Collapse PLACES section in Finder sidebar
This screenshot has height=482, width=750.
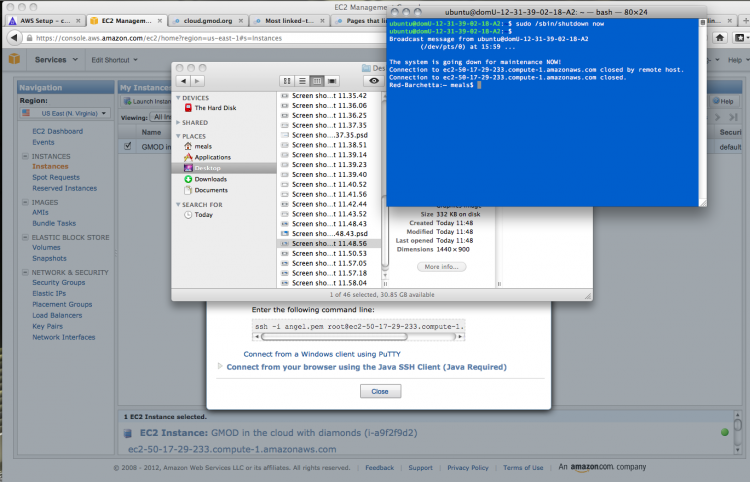point(178,136)
